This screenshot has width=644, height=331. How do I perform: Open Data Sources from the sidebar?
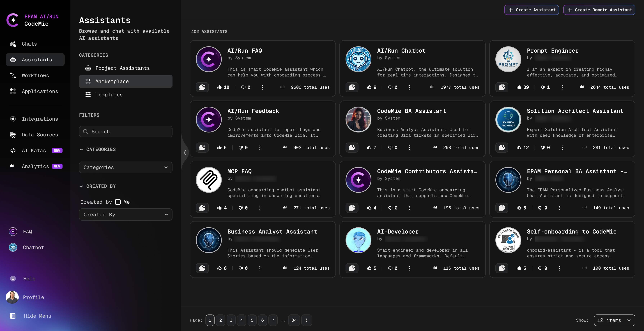point(40,134)
